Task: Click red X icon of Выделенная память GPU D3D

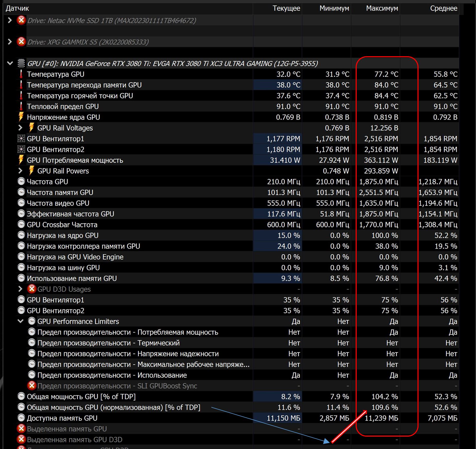Action: click(x=21, y=439)
